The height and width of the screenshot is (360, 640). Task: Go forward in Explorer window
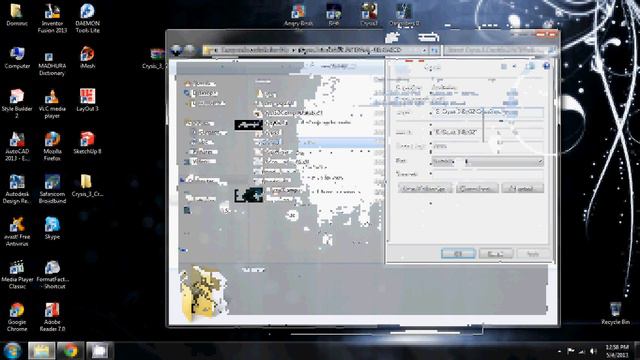(x=189, y=50)
